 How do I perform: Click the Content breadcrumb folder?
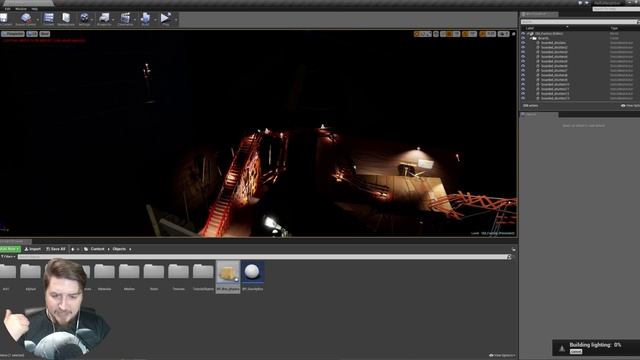click(x=97, y=249)
